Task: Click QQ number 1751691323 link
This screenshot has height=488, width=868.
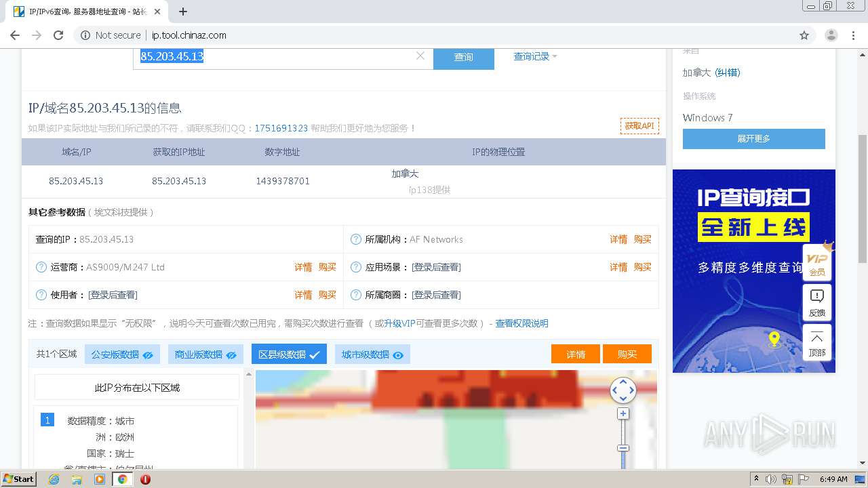Action: click(281, 128)
